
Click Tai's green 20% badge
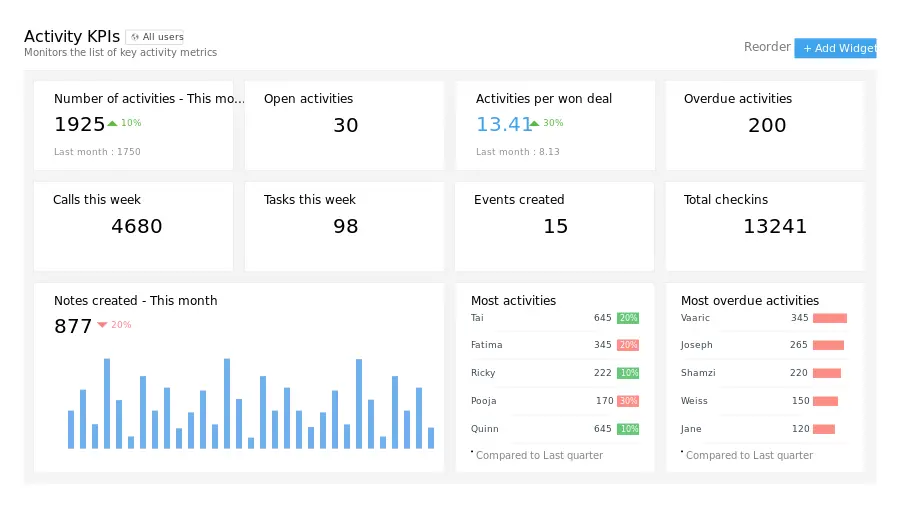628,318
